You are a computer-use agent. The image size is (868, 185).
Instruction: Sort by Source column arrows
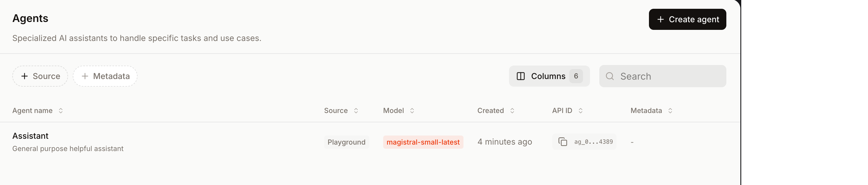356,111
